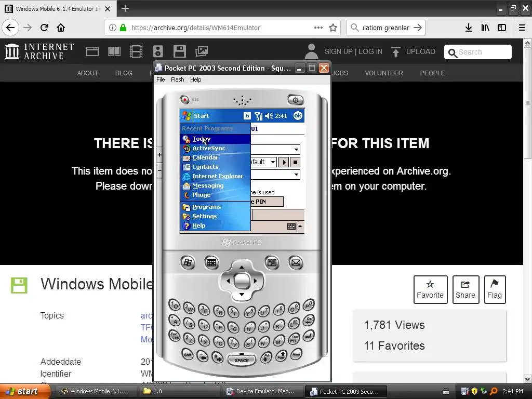Click the Internet Archive search box

pos(478,52)
